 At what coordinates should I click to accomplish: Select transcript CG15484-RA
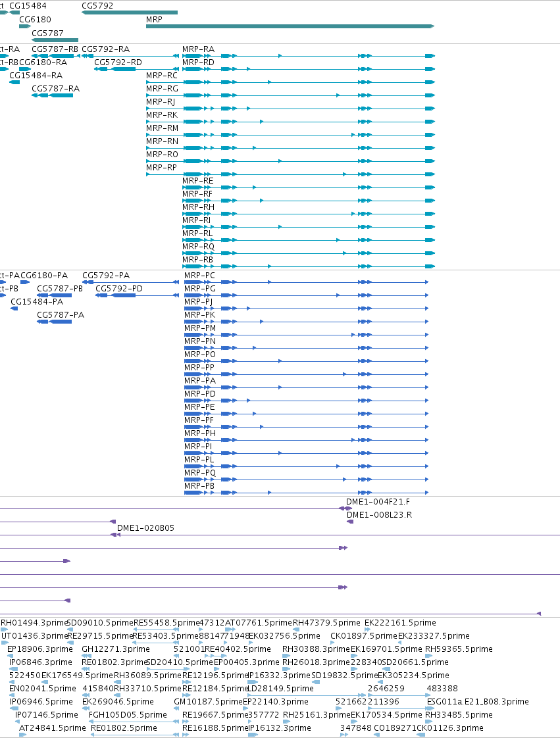tap(36, 76)
